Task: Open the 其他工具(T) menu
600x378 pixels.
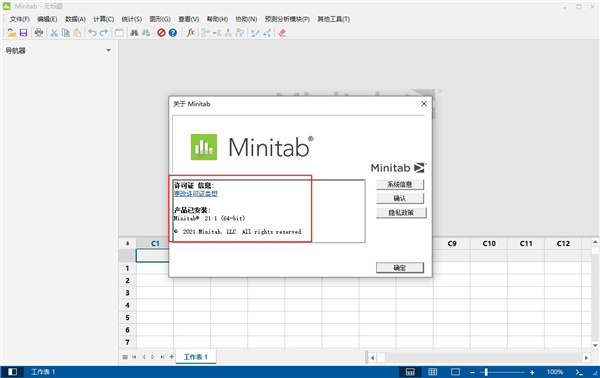Action: (x=333, y=19)
